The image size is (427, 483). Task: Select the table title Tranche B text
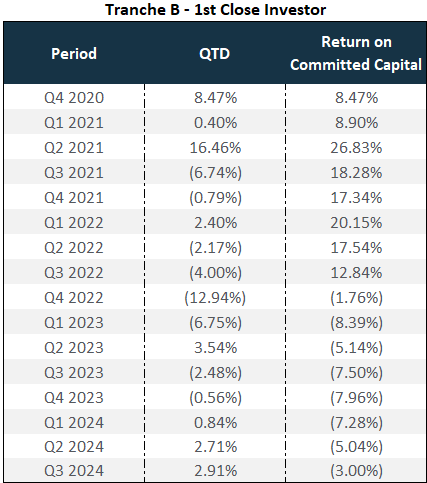143,9
